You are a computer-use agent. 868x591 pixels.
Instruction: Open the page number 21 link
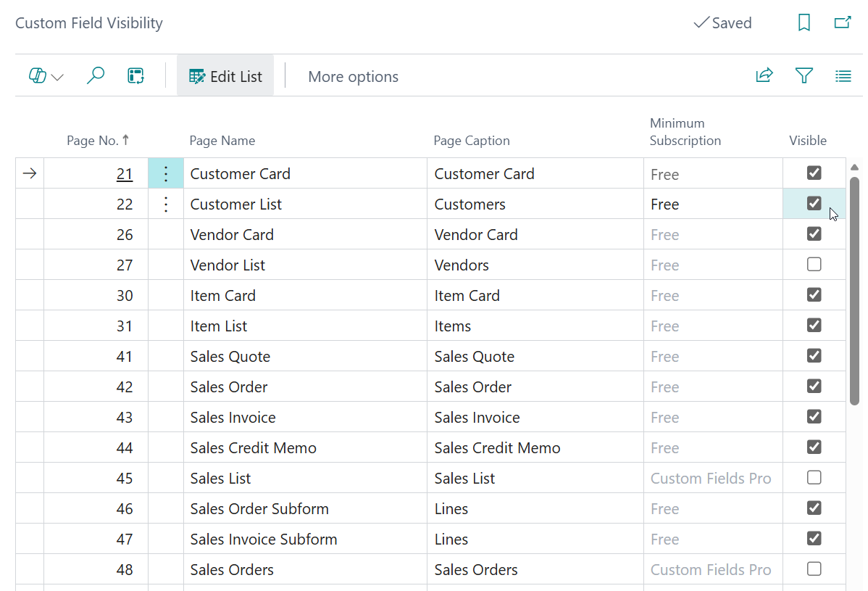(125, 174)
